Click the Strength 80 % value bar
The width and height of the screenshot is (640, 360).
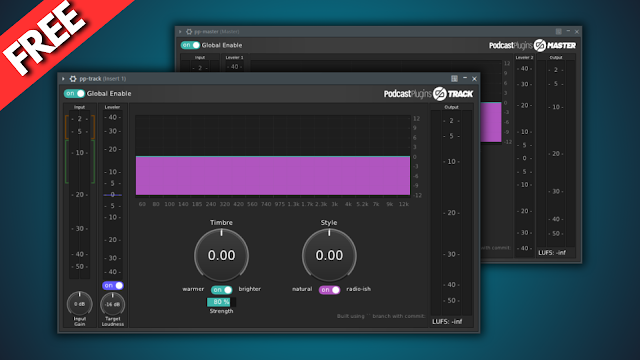click(x=221, y=302)
